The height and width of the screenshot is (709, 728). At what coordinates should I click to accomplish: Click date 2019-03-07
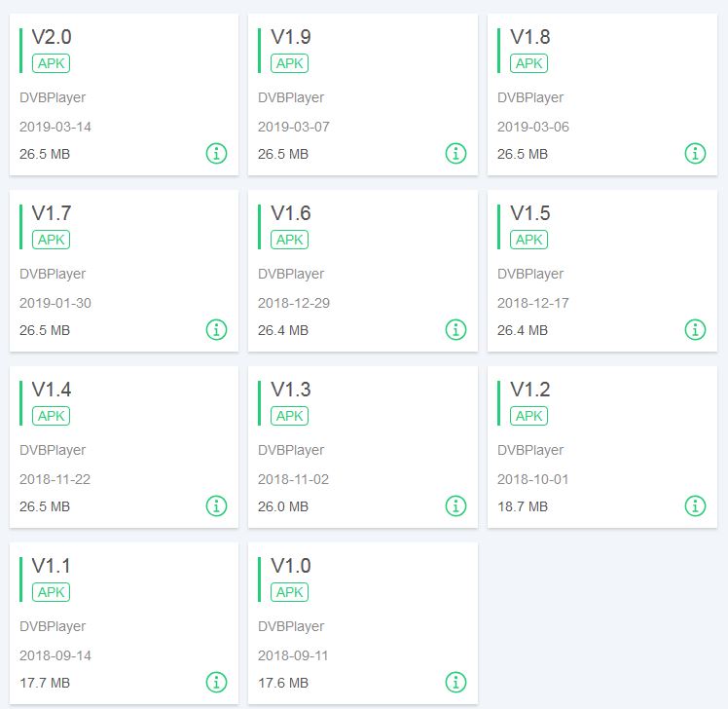click(x=294, y=127)
